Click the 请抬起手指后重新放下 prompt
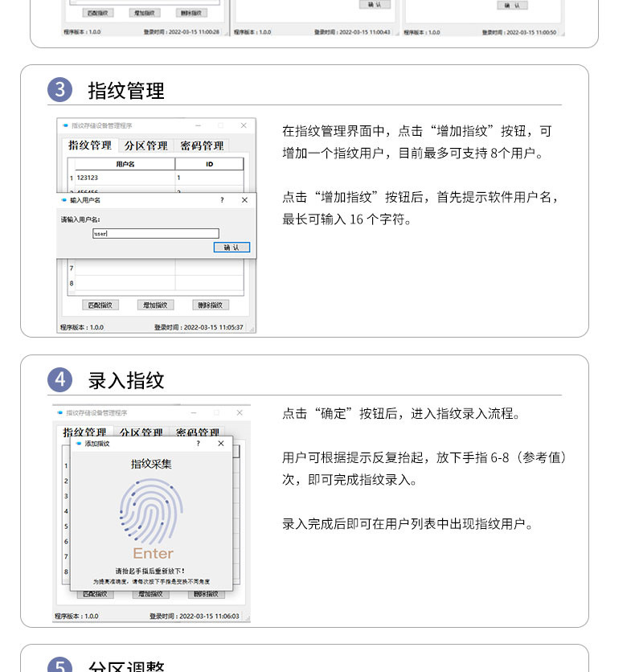The image size is (635, 672). (150, 572)
